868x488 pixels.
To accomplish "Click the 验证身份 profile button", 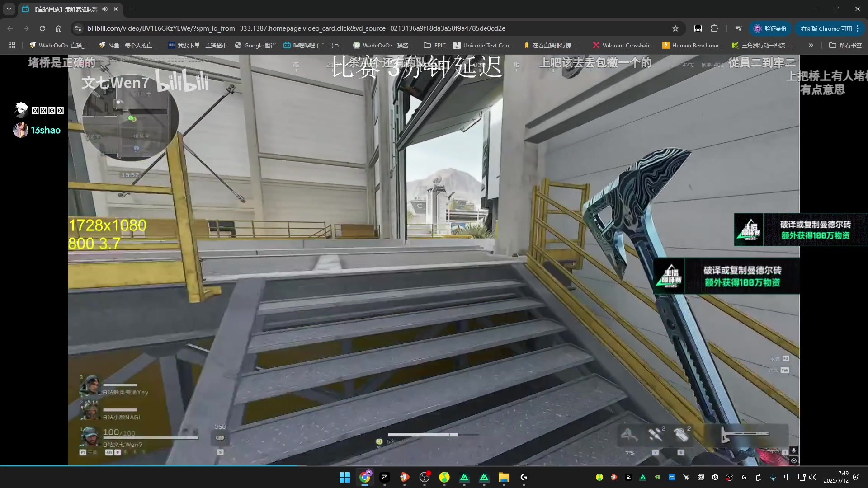I will (770, 28).
